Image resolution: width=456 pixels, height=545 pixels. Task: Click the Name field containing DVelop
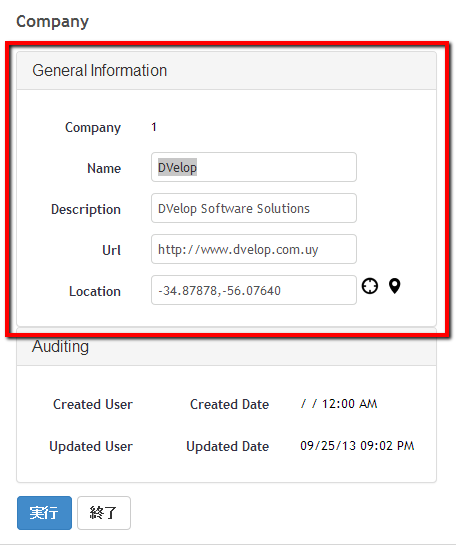click(254, 167)
